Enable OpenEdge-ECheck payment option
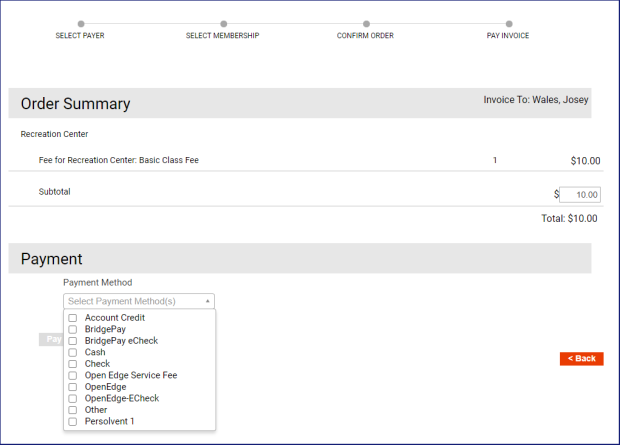 point(73,398)
